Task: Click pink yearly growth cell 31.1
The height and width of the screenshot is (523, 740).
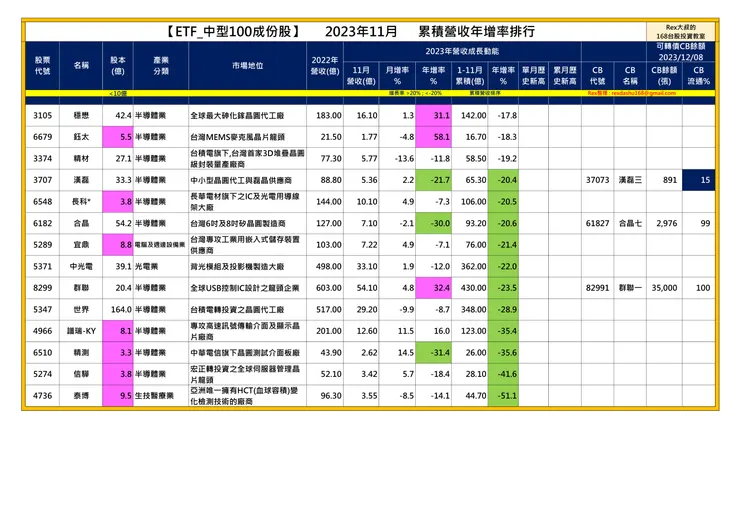Action: click(x=433, y=115)
